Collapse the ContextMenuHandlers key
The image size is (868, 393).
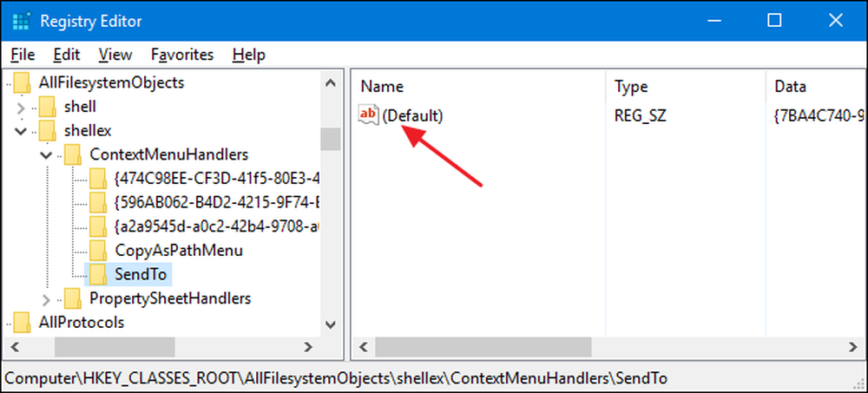(x=47, y=154)
